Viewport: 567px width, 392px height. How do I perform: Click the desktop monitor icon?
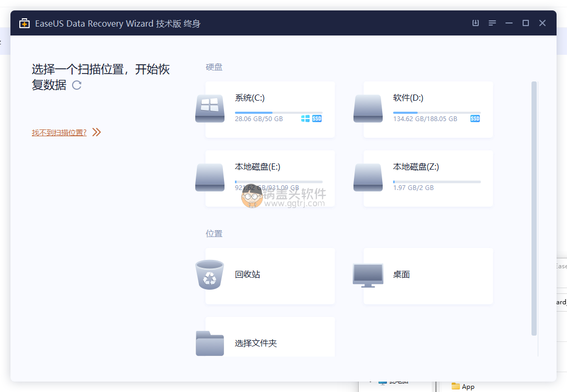368,275
